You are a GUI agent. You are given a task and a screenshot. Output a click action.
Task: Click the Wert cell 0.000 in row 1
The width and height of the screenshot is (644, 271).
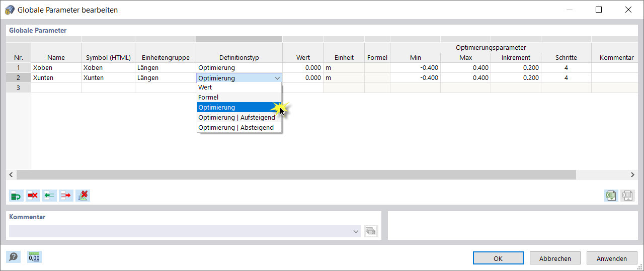pos(303,68)
